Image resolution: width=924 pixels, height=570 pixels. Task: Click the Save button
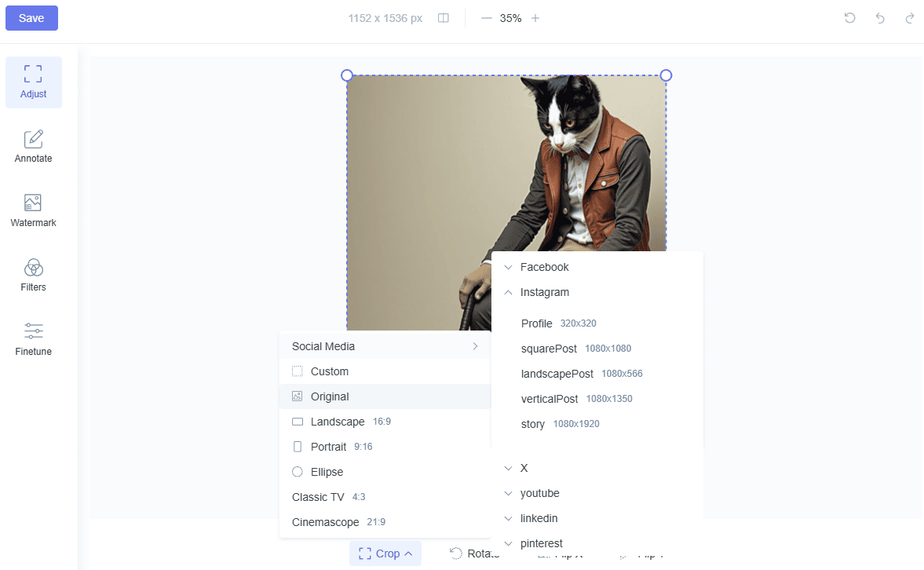point(32,18)
